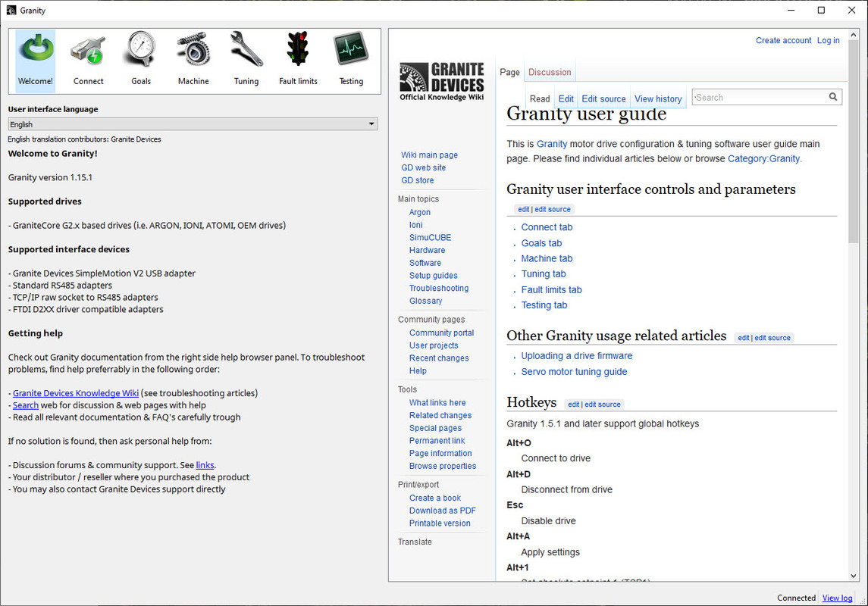Open the Recent changes link

tap(438, 358)
